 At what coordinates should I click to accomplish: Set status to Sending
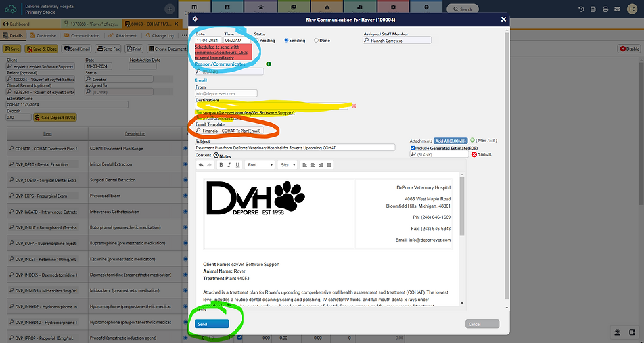[287, 40]
